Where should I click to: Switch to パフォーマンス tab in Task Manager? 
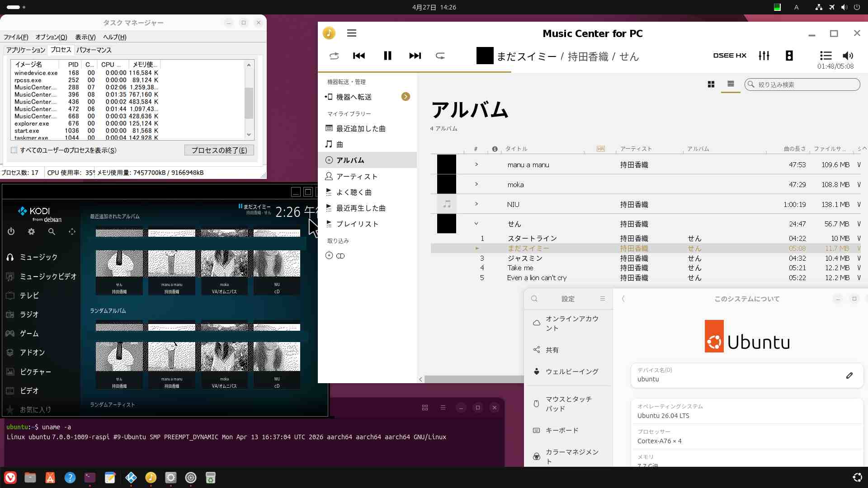[x=94, y=50]
